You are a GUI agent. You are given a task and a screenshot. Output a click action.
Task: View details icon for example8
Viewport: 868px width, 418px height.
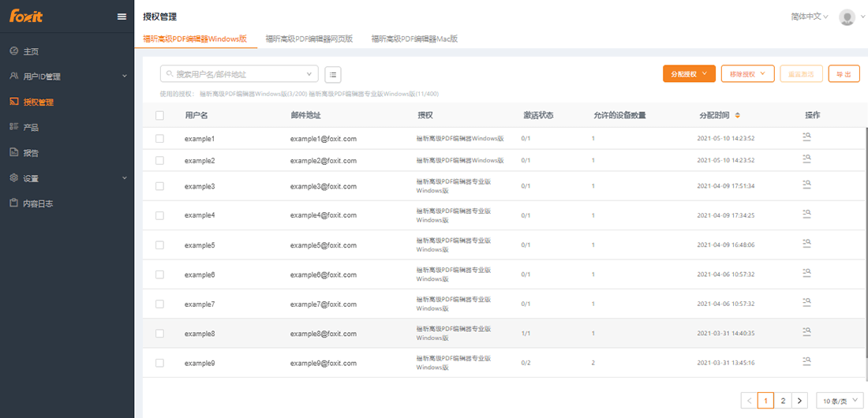click(806, 333)
